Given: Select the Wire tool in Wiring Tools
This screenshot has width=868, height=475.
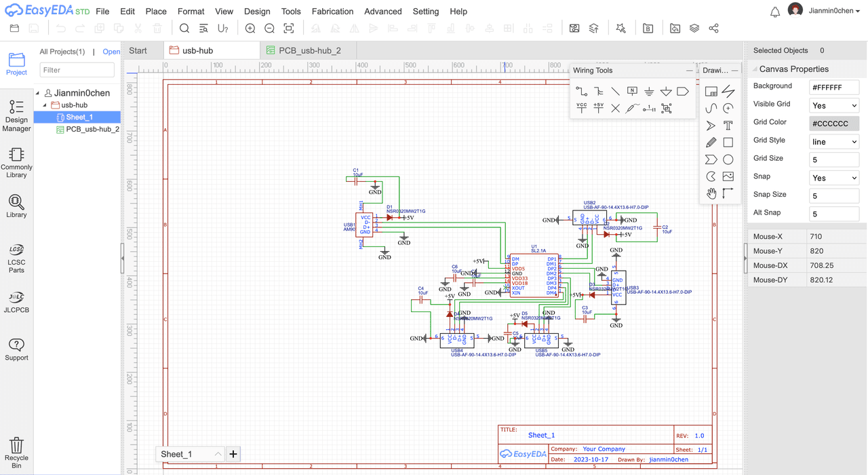Looking at the screenshot, I should [x=581, y=91].
